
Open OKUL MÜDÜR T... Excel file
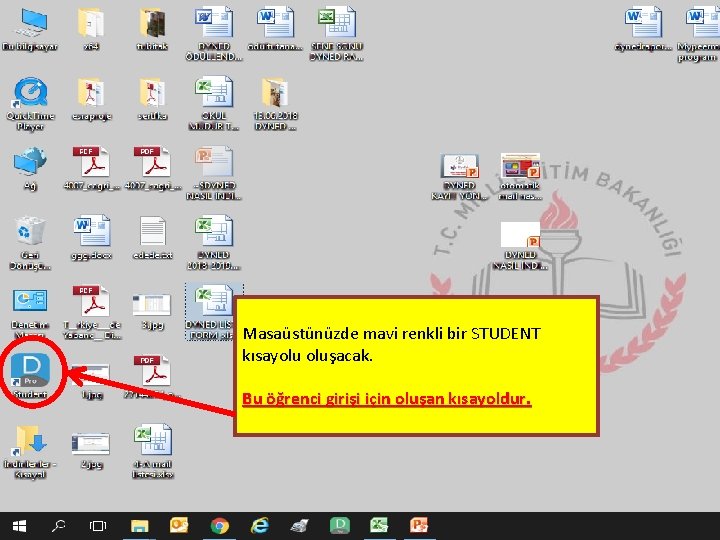pos(214,92)
